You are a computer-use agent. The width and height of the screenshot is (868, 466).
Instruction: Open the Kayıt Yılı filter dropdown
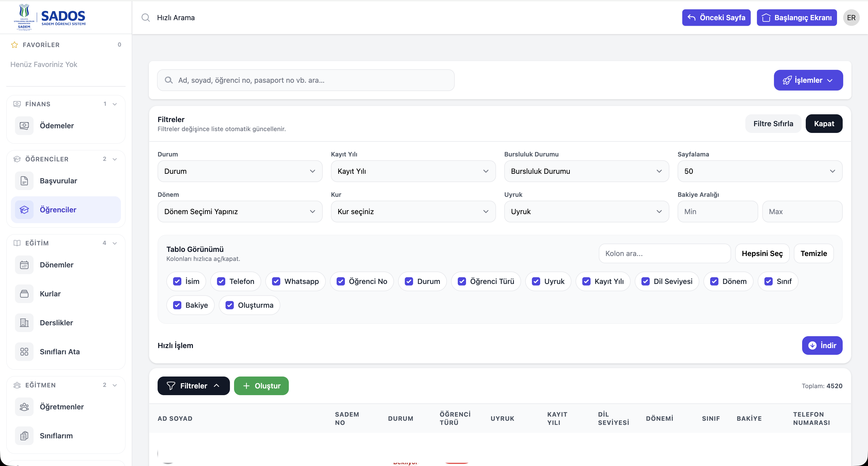[413, 171]
